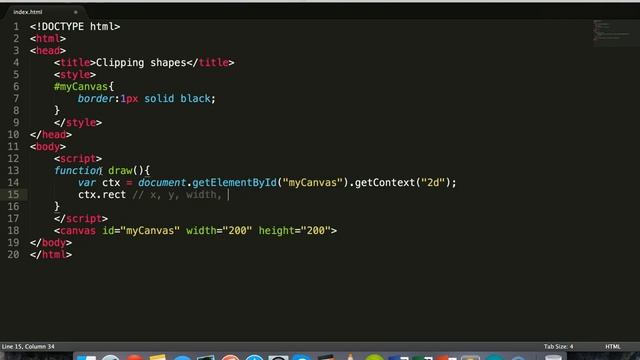
Task: Click the closing </body> tag
Action: (51, 242)
